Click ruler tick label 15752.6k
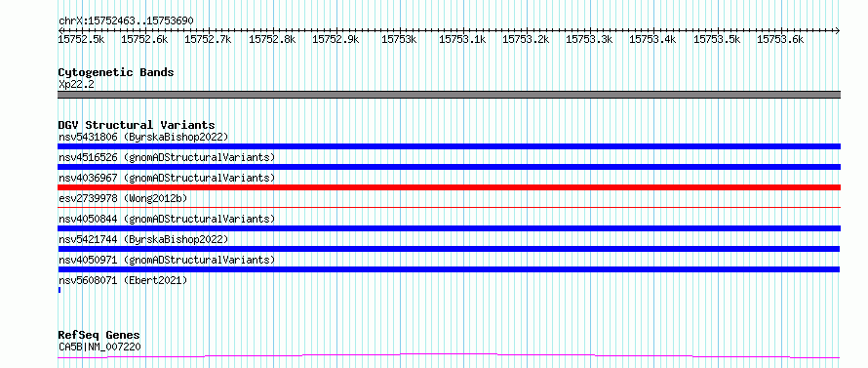 click(145, 39)
